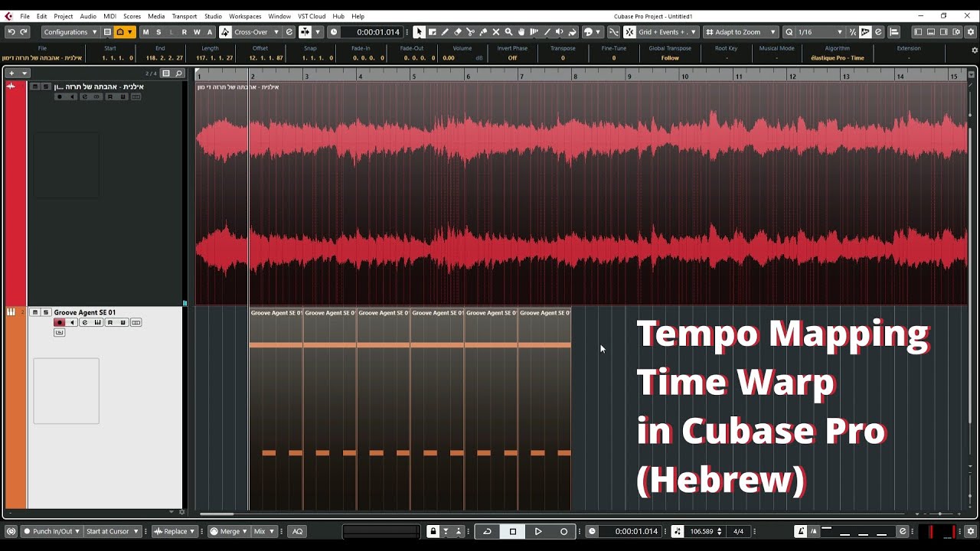Open the MIDI menu
This screenshot has width=980, height=551.
click(109, 16)
